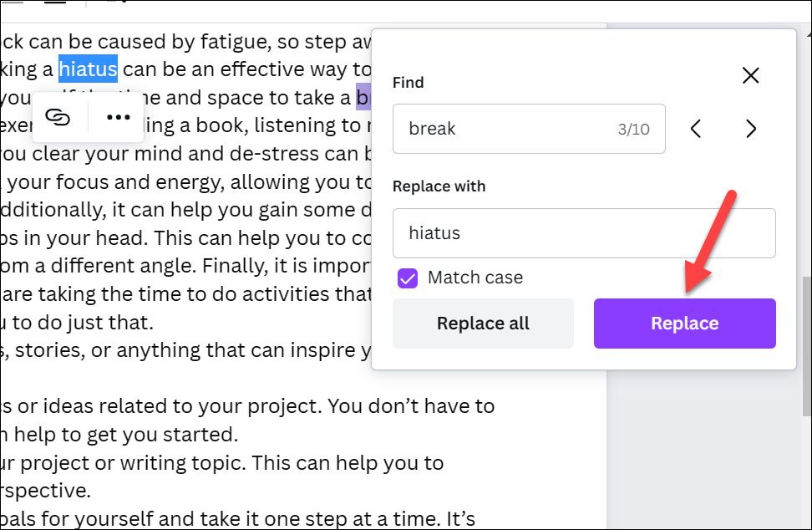
Task: Jump to next match with right chevron
Action: [750, 129]
